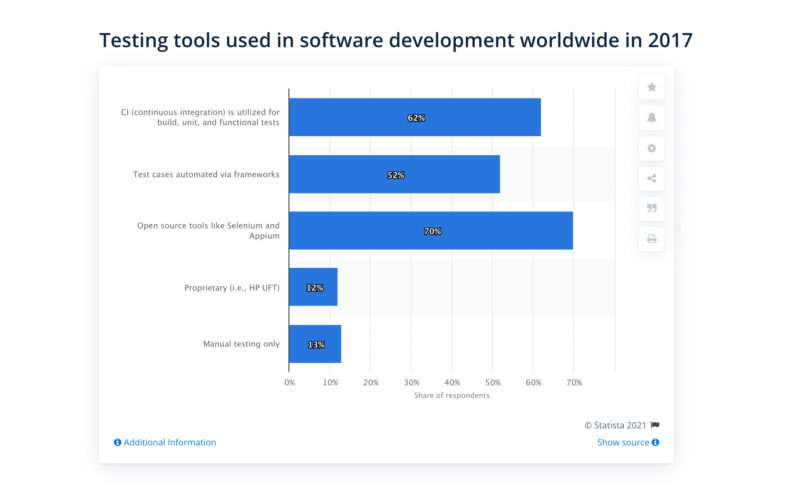
Task: Select the 62% continuous integration bar
Action: pos(414,117)
